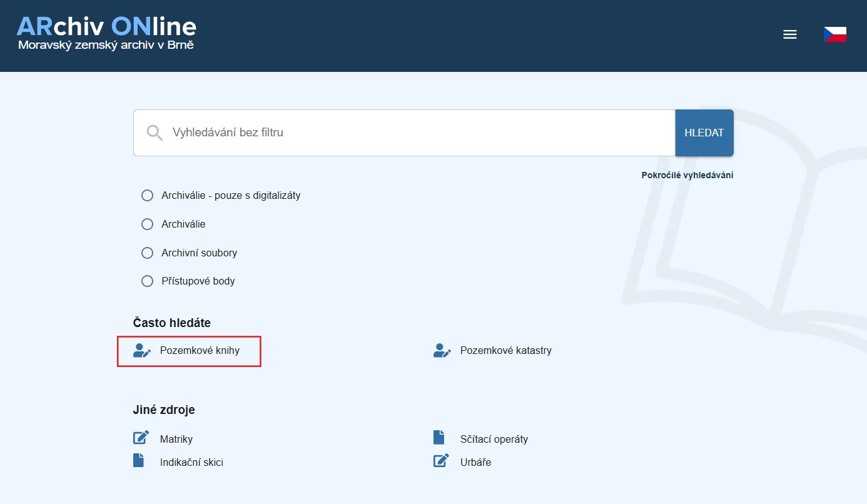Open Pokročilé vyhledávání advanced search link
The height and width of the screenshot is (504, 867).
(687, 175)
